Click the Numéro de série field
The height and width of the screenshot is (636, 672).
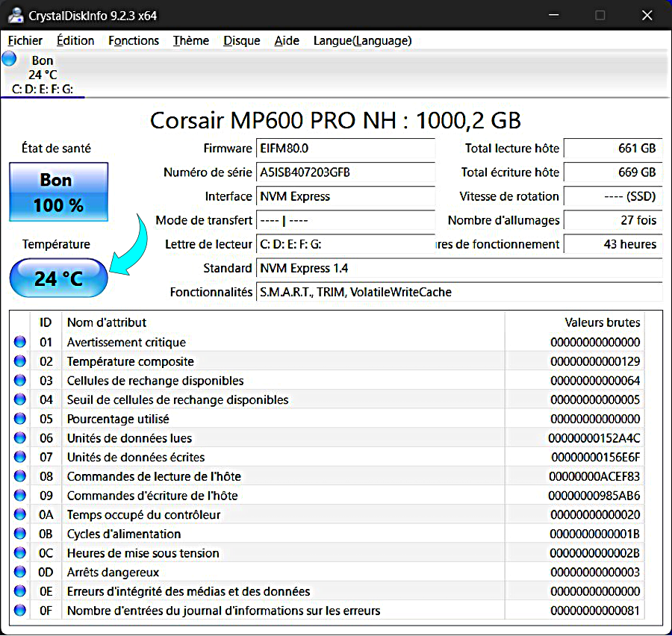(x=346, y=172)
